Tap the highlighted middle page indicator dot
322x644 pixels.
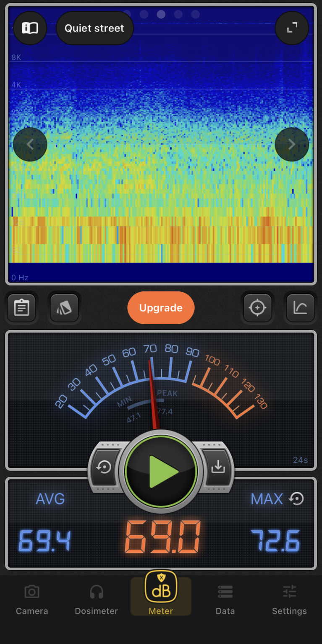coord(161,14)
